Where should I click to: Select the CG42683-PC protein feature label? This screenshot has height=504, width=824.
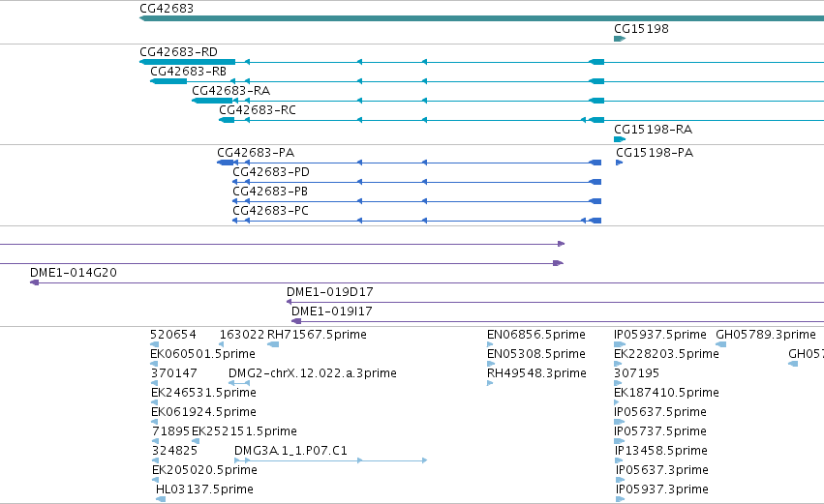(271, 211)
